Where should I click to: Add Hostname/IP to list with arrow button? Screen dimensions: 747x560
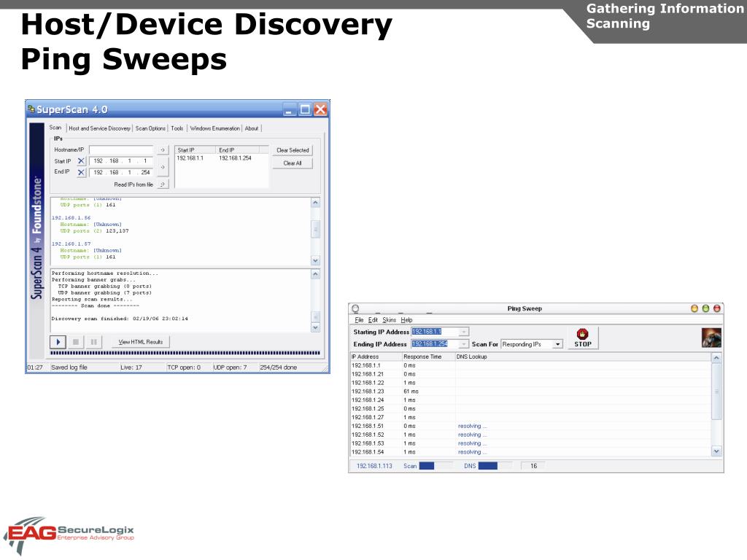coord(163,150)
